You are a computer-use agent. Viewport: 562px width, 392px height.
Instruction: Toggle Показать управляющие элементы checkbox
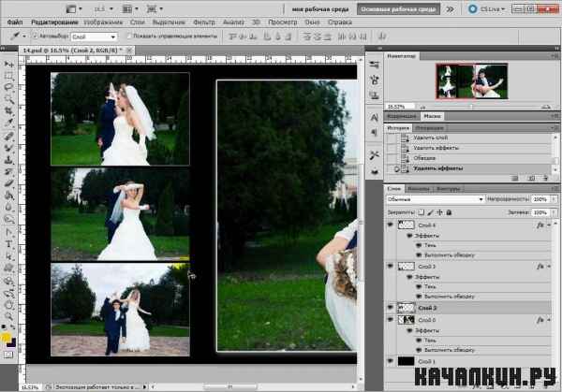pyautogui.click(x=129, y=36)
